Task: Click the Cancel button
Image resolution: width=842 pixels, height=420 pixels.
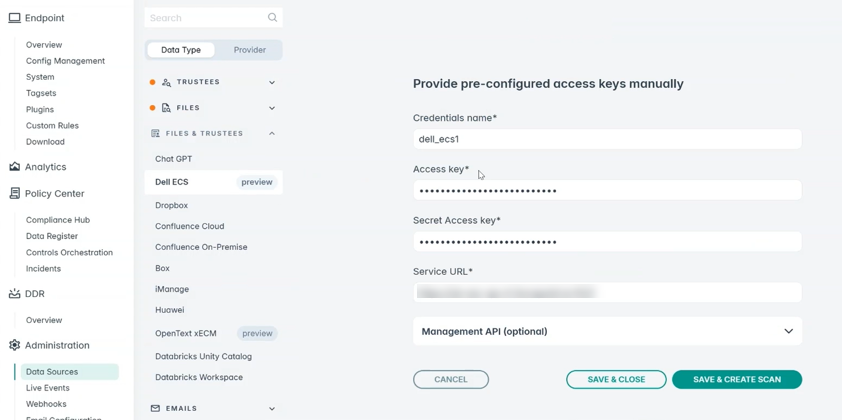Action: click(x=451, y=379)
